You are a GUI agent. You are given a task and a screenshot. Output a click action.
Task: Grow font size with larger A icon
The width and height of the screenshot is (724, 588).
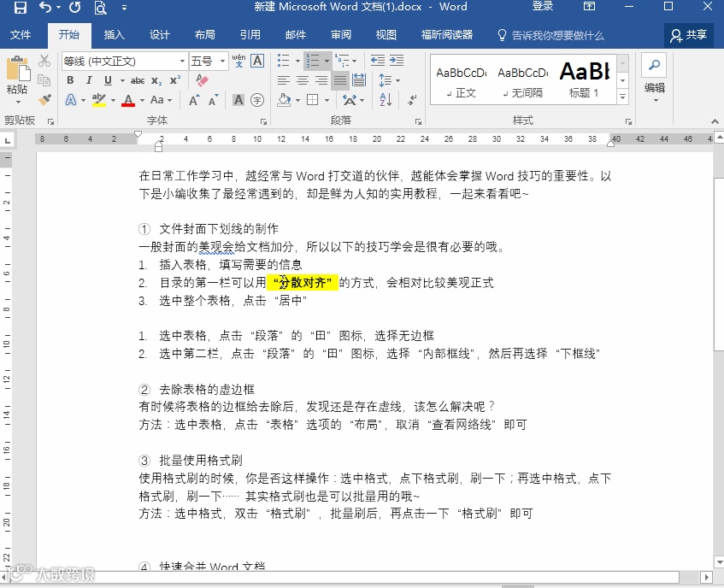tap(194, 100)
